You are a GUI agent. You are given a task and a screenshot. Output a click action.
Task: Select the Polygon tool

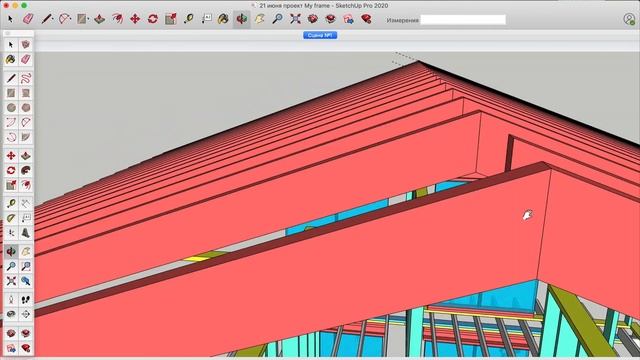26,108
